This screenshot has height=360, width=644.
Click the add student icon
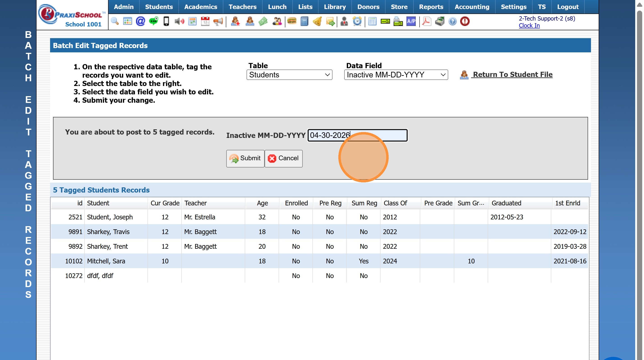235,21
